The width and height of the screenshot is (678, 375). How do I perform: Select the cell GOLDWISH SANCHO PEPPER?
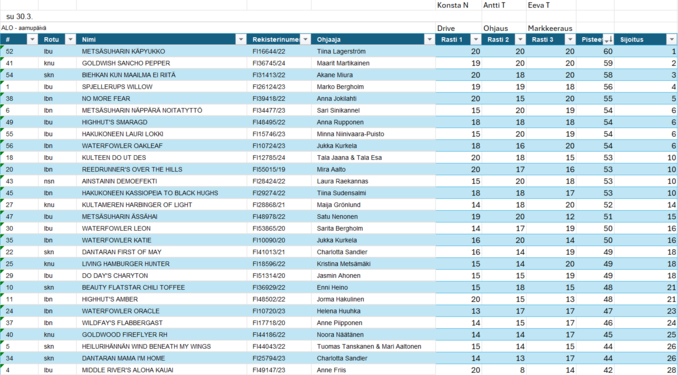[161, 63]
